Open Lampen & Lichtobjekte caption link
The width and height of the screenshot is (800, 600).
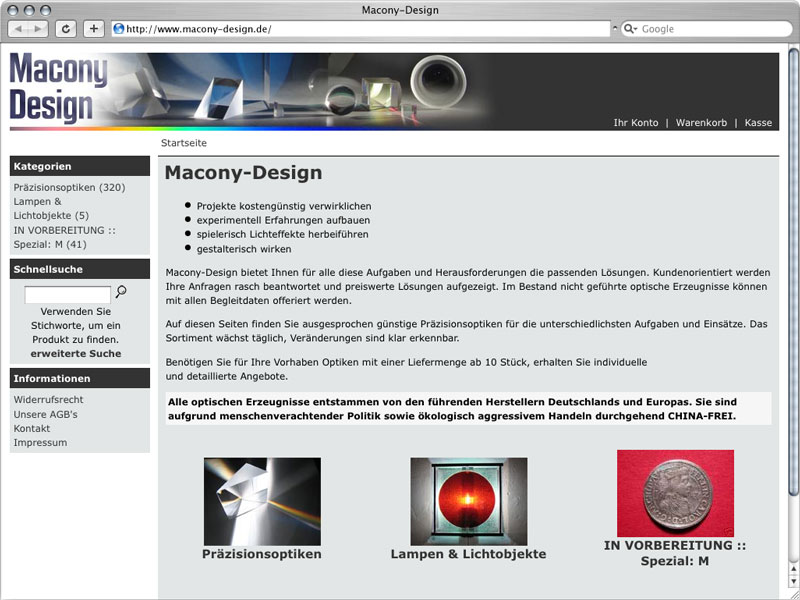(468, 554)
